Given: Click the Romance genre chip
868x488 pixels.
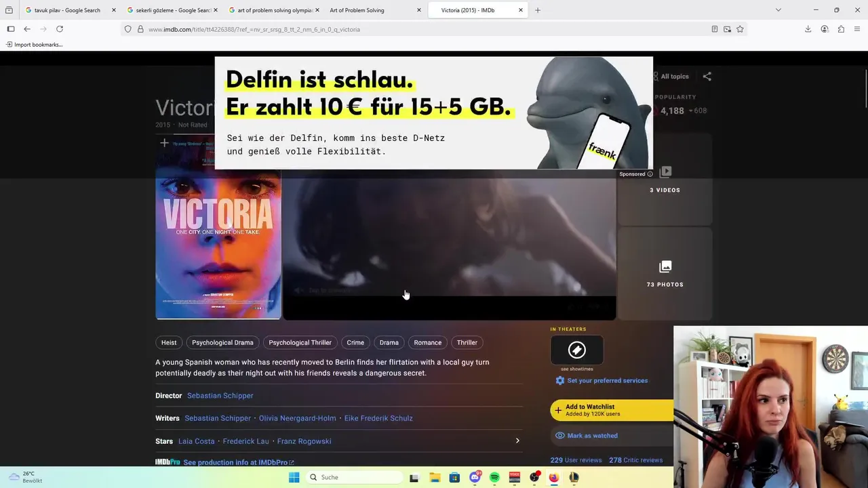Looking at the screenshot, I should pyautogui.click(x=427, y=342).
